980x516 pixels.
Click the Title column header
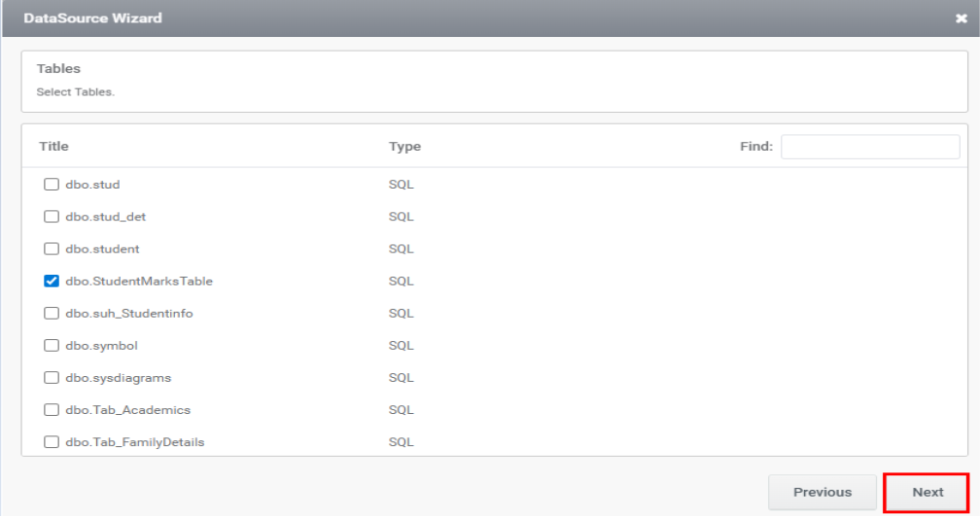point(53,147)
